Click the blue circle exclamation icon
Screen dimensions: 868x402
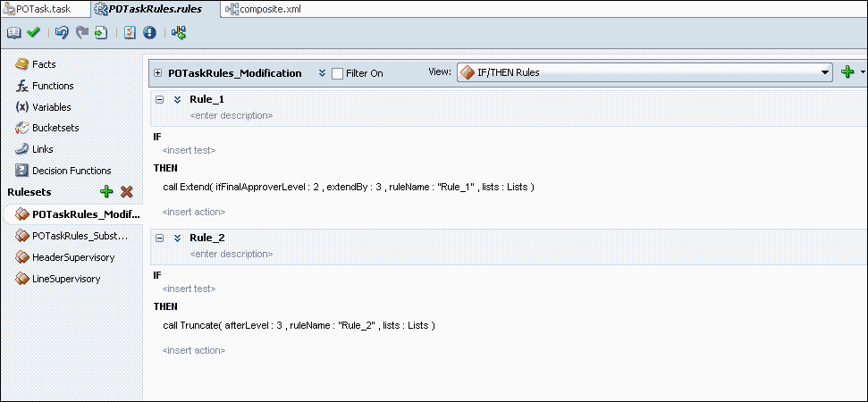149,33
